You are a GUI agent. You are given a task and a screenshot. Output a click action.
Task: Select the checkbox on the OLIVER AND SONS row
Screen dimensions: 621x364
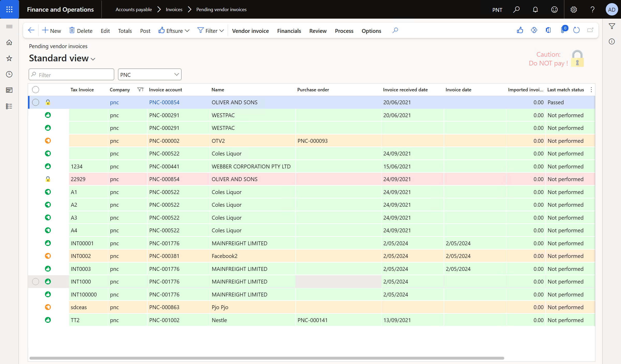pos(35,102)
